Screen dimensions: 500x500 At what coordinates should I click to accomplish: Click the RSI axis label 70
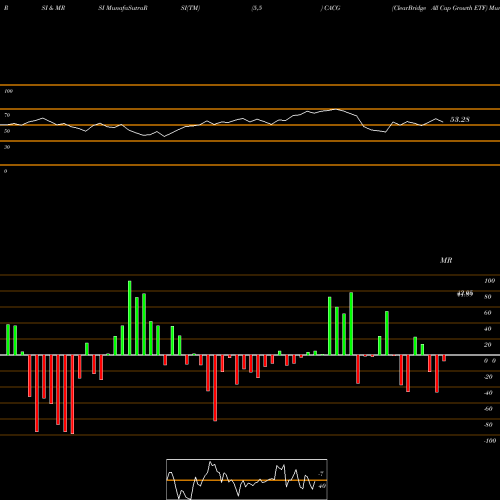pos(7,115)
